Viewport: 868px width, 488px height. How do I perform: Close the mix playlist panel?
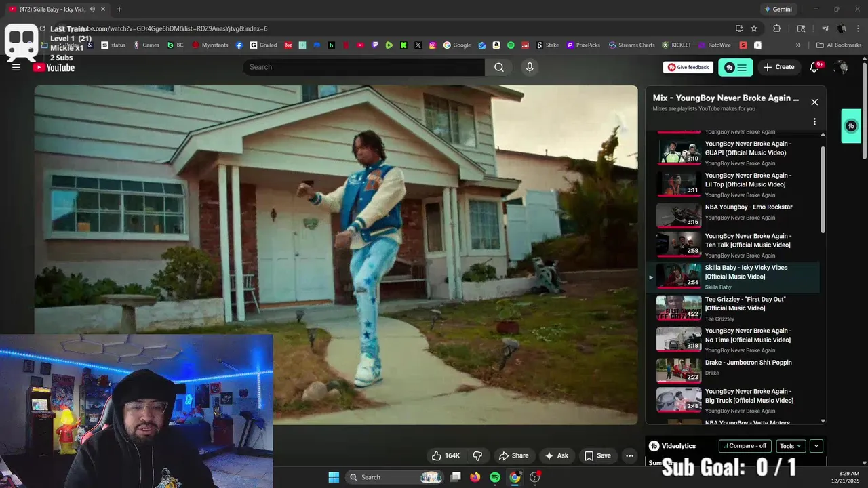(x=814, y=102)
